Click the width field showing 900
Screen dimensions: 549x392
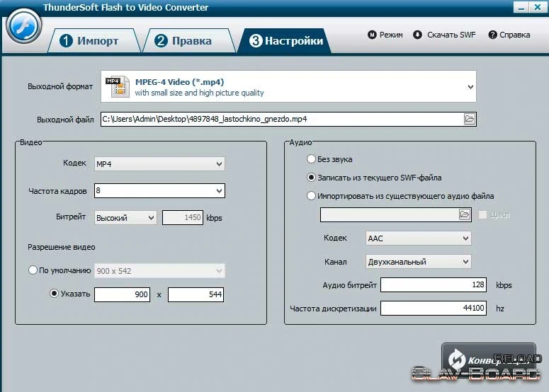pos(122,294)
